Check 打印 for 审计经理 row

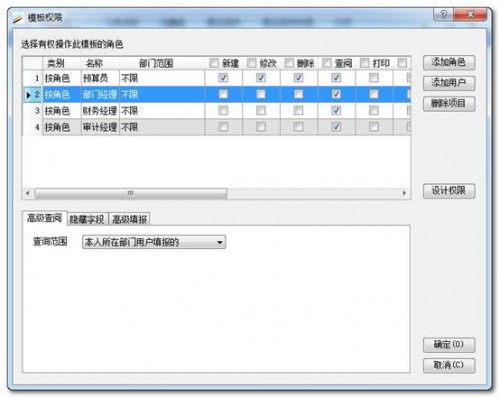374,127
